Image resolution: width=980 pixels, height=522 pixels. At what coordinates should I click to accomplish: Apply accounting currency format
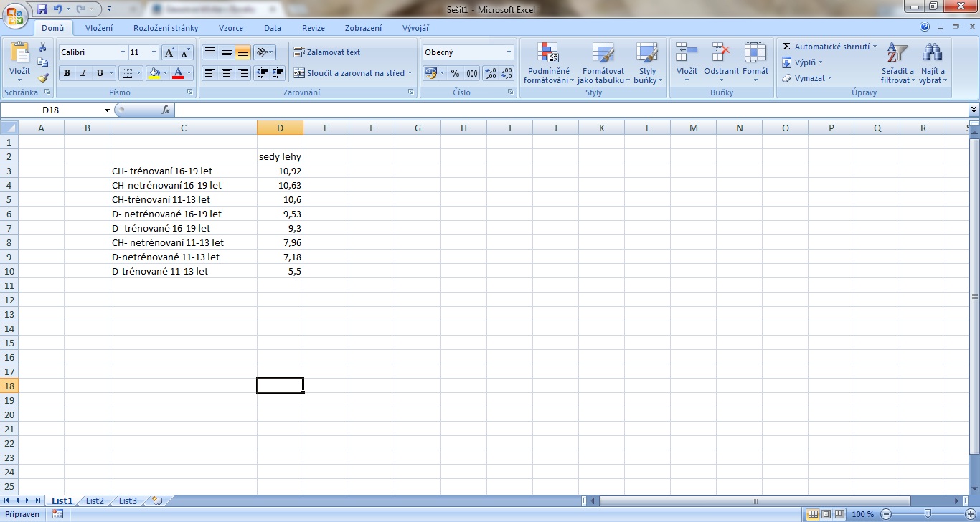click(x=430, y=73)
